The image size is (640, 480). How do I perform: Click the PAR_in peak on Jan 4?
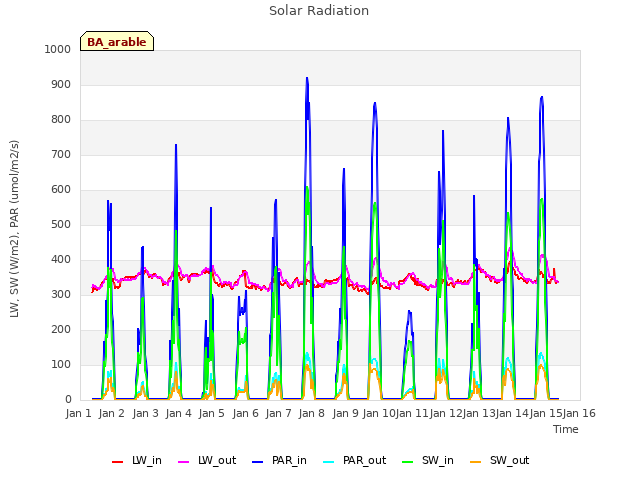tap(176, 145)
